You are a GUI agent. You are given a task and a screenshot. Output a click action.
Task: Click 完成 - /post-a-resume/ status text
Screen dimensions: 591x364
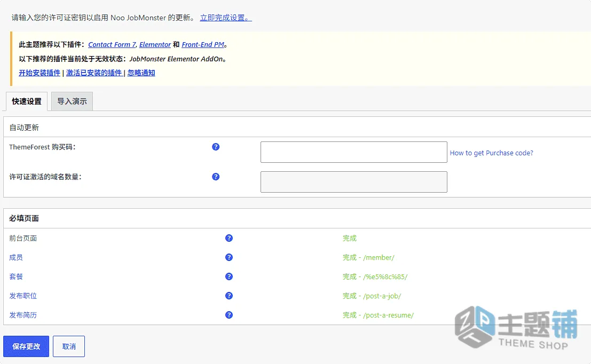pos(378,315)
